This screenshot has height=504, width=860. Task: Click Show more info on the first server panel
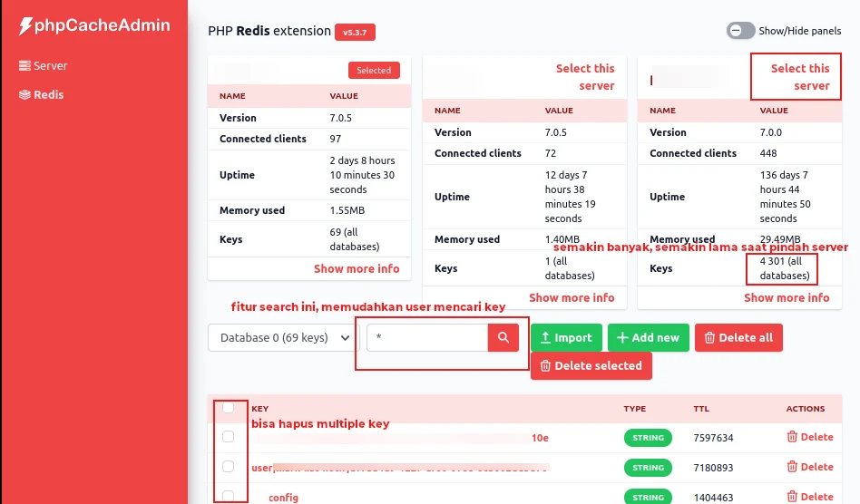coord(357,269)
